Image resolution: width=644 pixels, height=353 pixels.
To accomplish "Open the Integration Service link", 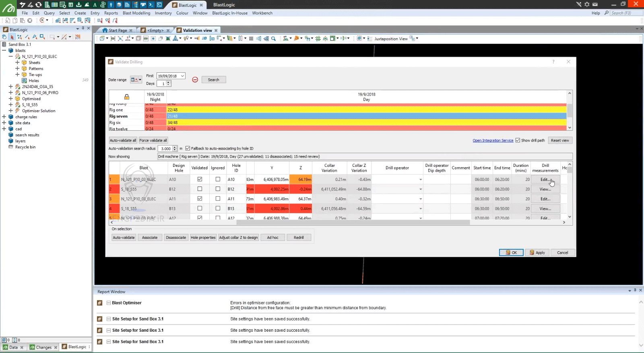I will (x=493, y=140).
